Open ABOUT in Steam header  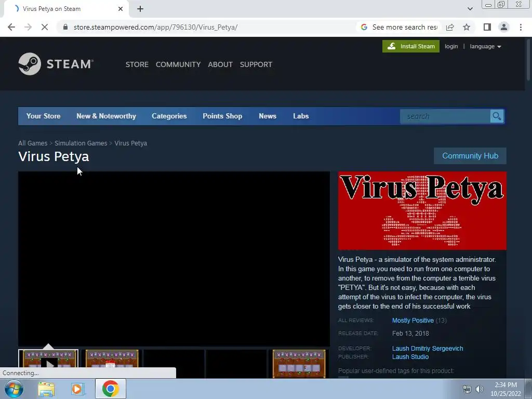click(220, 64)
